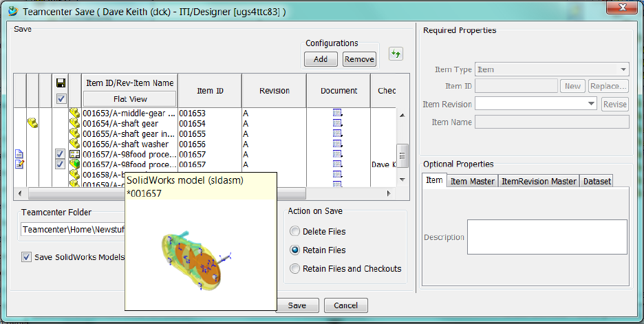Screen dimensions: 644x324
Task: Click part icon for 001653/A-middle-gear
Action: 74,113
